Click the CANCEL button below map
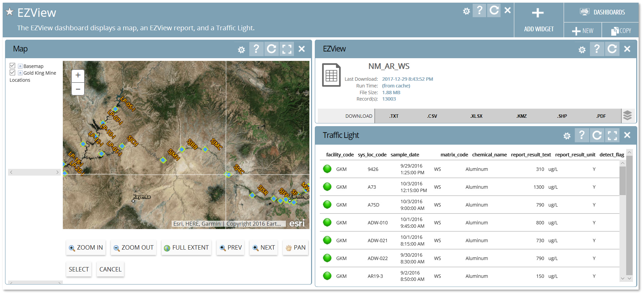 [111, 269]
